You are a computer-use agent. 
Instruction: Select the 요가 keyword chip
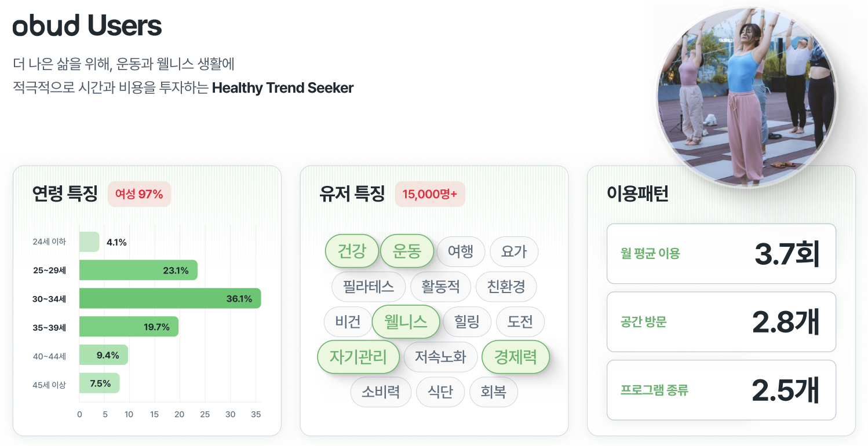point(514,251)
